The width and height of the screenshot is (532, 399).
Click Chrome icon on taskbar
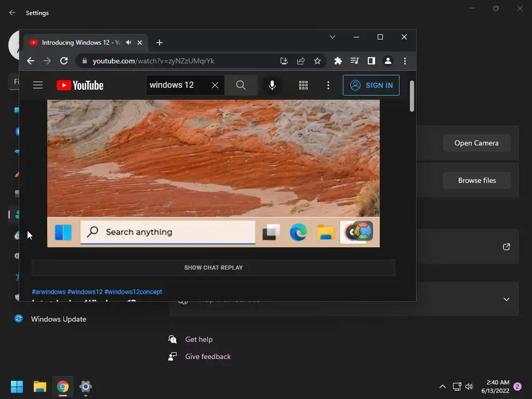coord(63,387)
